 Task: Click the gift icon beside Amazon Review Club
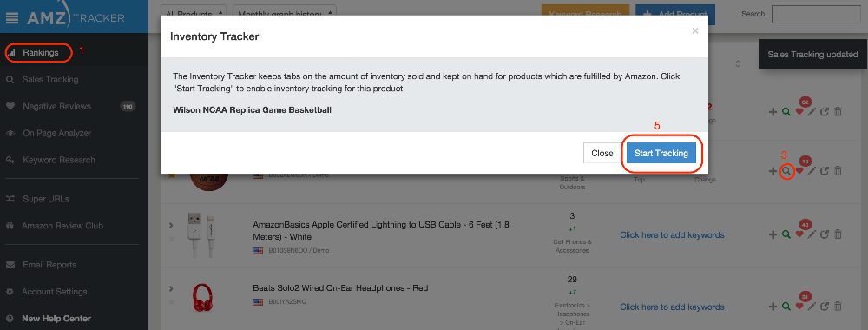click(x=10, y=226)
